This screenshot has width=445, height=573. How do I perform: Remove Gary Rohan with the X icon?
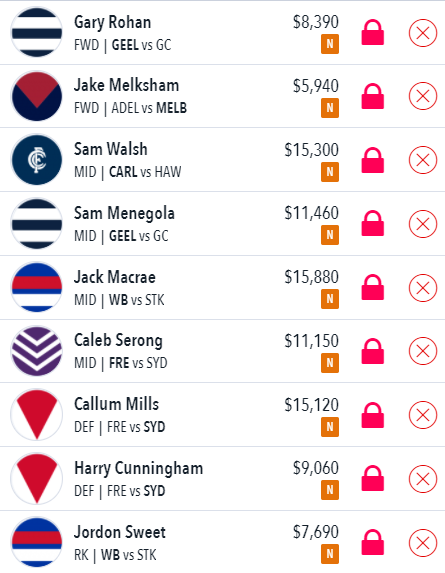(x=423, y=33)
